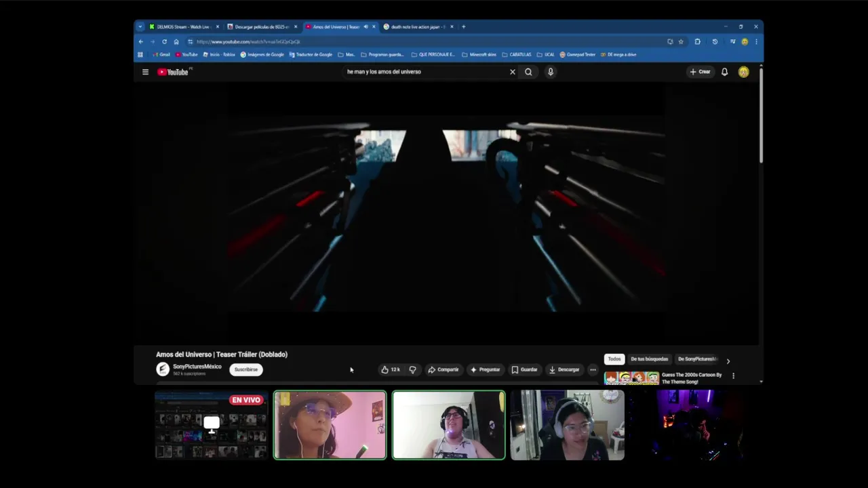Screen dimensions: 868x488
Task: Open options for Guess The 2000s Cartoon video
Action: coord(733,375)
